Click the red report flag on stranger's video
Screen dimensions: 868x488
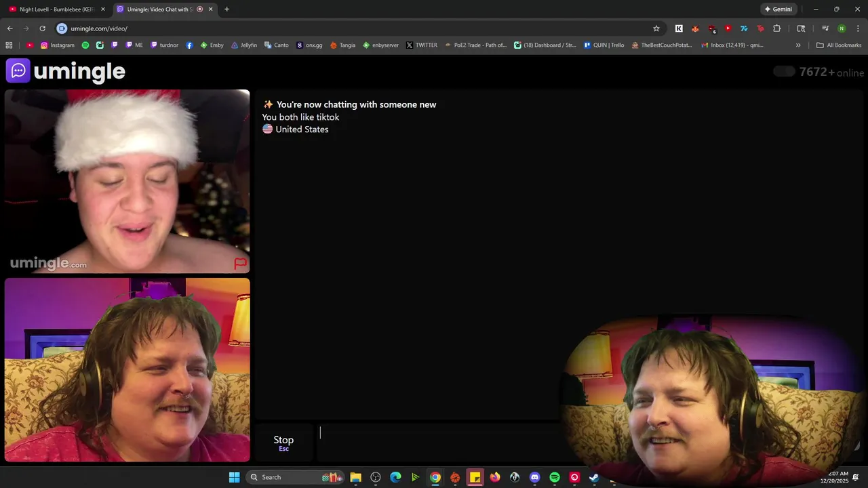240,263
